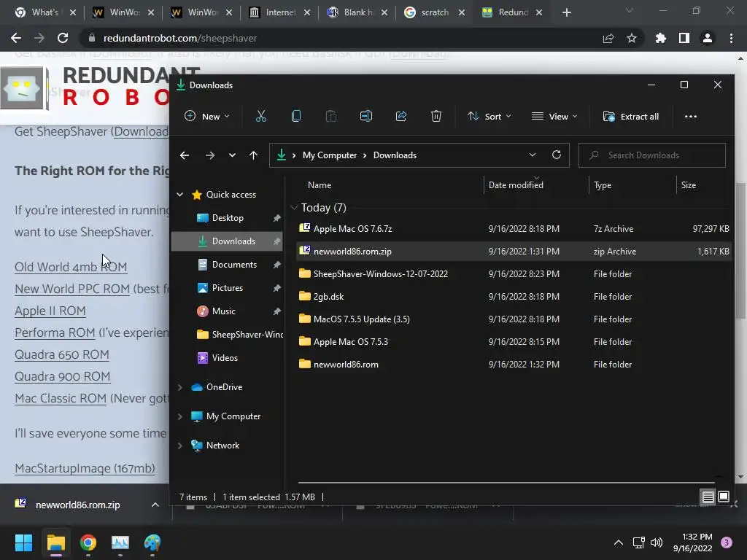
Task: Open the View dropdown
Action: (554, 116)
